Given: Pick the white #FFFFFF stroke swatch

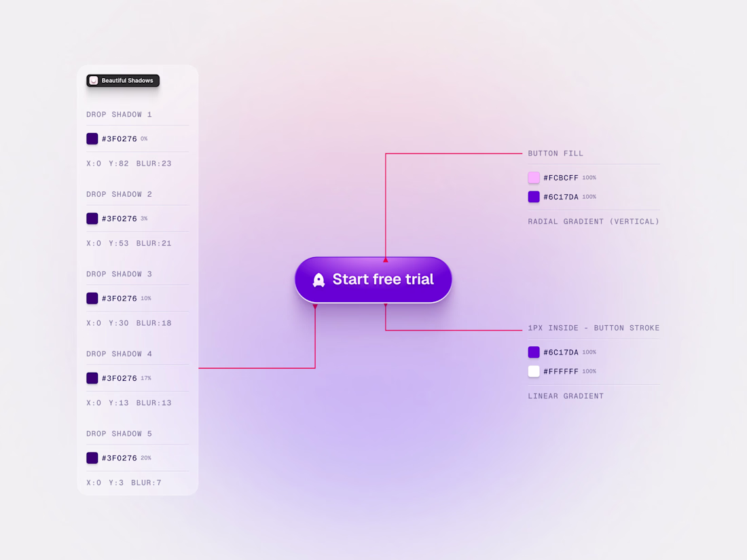Looking at the screenshot, I should tap(534, 371).
